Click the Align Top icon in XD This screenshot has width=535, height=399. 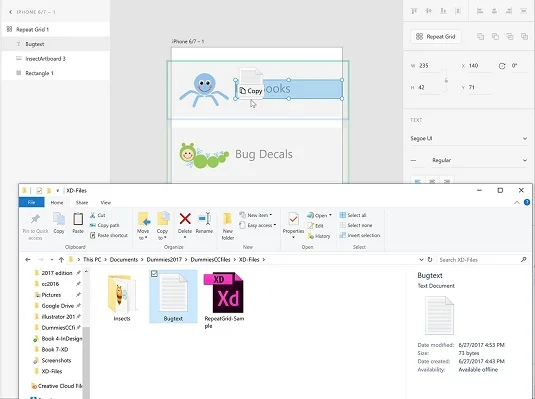(x=414, y=11)
